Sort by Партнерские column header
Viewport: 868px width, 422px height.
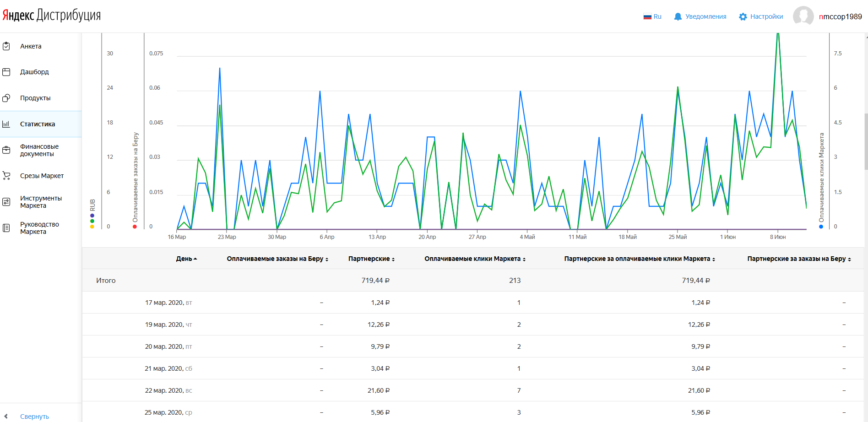point(371,259)
